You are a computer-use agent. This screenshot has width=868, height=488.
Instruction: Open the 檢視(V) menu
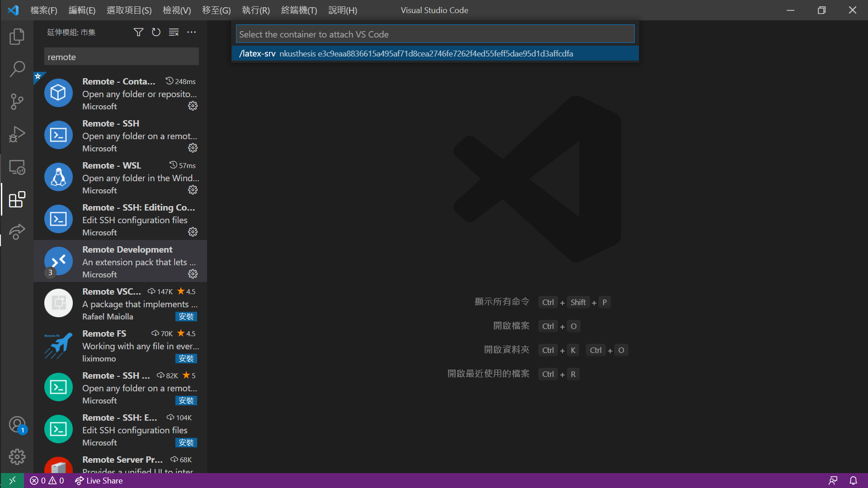(x=177, y=10)
